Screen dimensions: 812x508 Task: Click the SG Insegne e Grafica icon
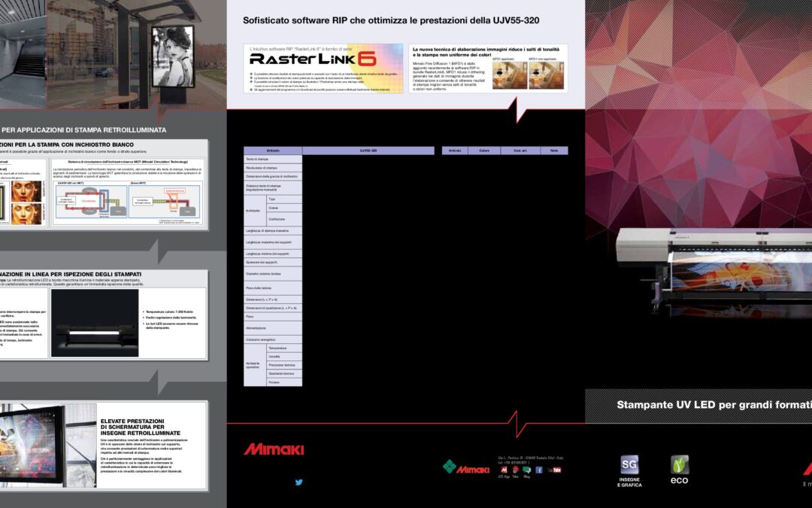(x=629, y=465)
